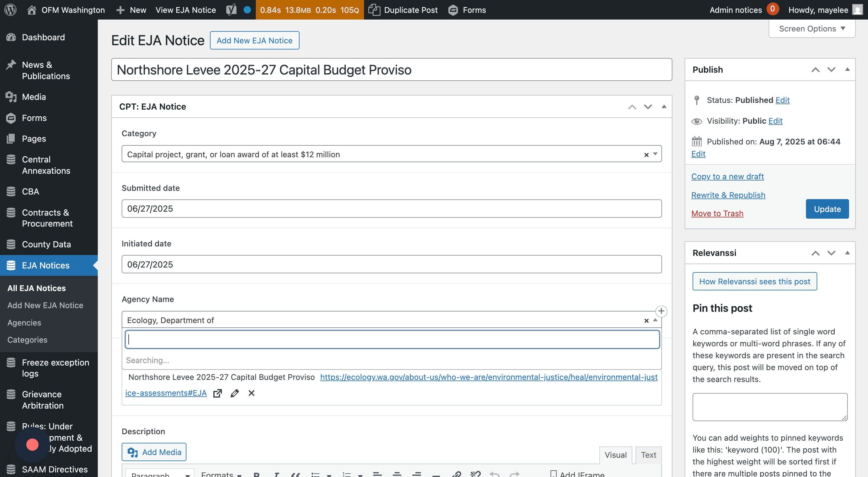This screenshot has width=868, height=477.
Task: Collapse the Agency Name dropdown arrow
Action: click(x=655, y=320)
